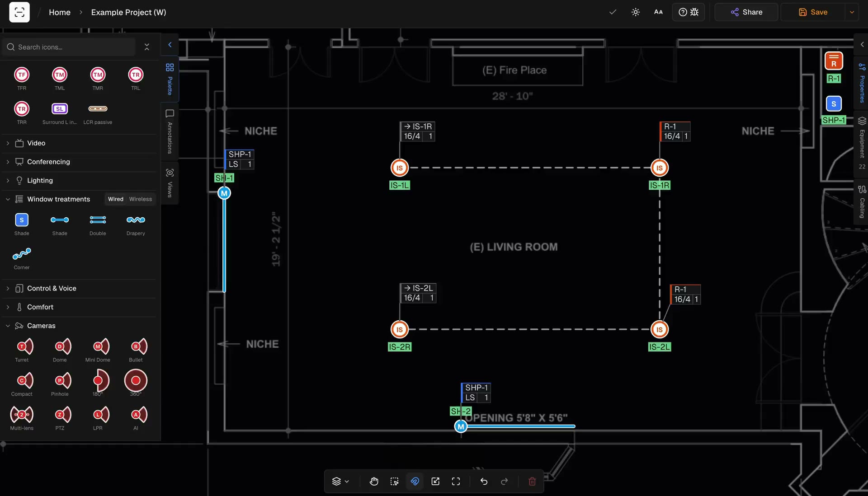Click the Share button
The width and height of the screenshot is (868, 496).
746,12
